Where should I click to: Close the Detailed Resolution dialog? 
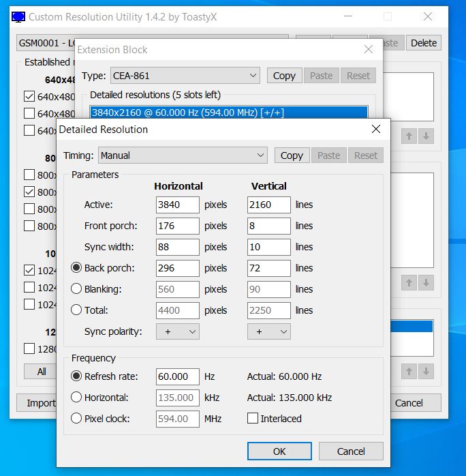[375, 129]
